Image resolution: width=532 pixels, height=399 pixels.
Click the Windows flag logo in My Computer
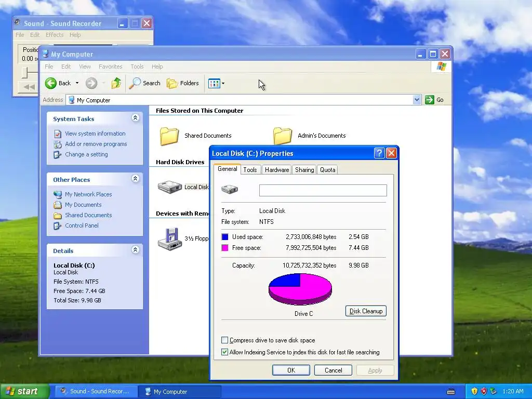point(442,66)
